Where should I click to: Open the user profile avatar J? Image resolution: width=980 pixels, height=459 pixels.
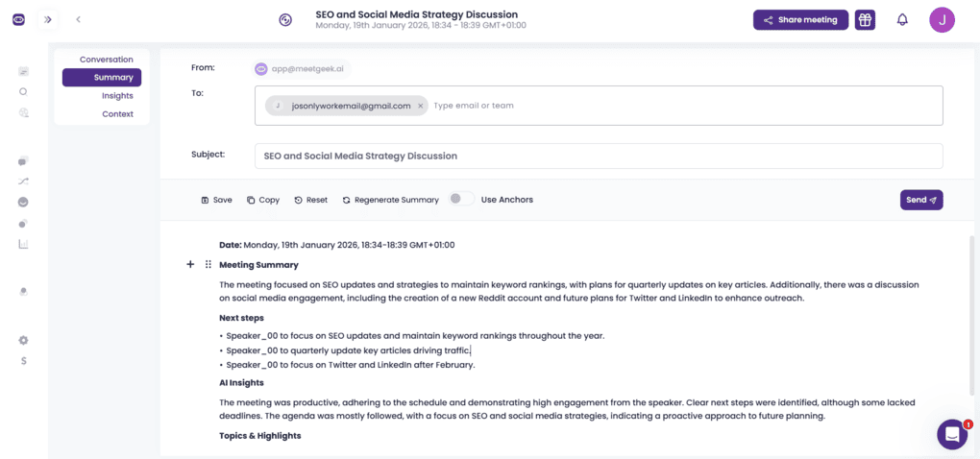click(x=942, y=20)
